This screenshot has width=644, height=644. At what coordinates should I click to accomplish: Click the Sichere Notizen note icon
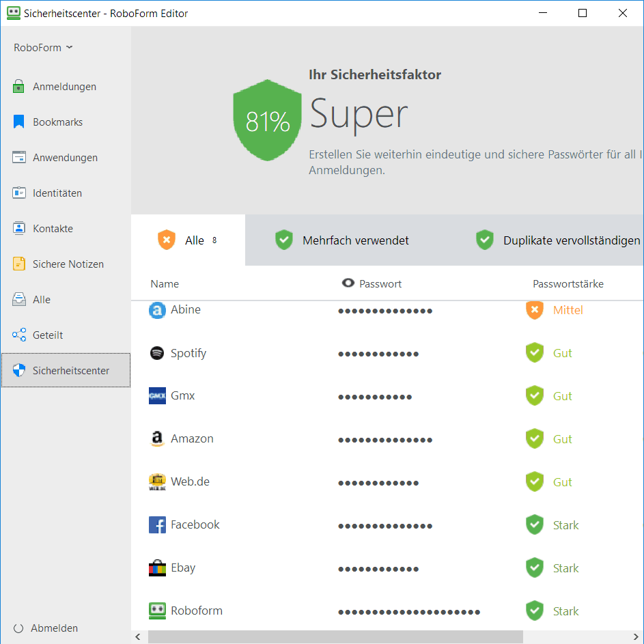[19, 264]
